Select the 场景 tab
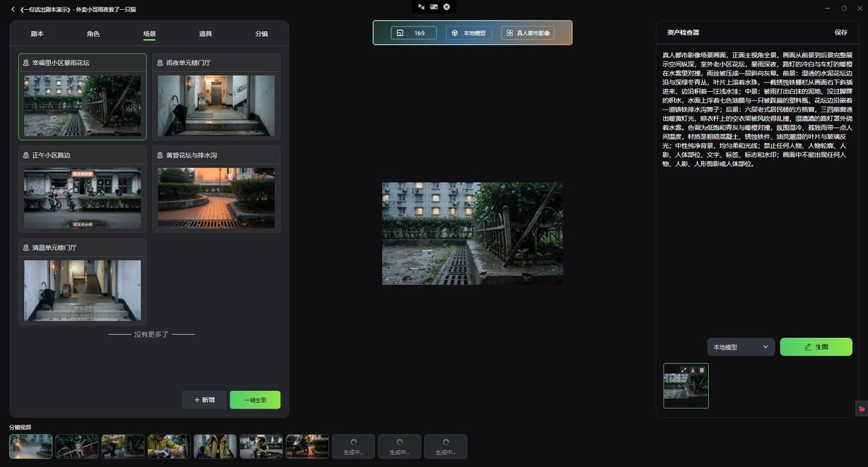The height and width of the screenshot is (467, 868). coord(149,34)
